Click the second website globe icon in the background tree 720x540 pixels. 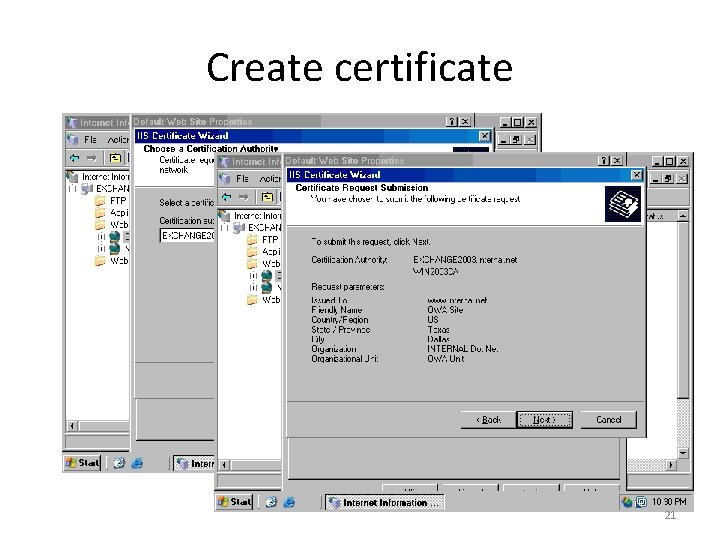click(115, 249)
